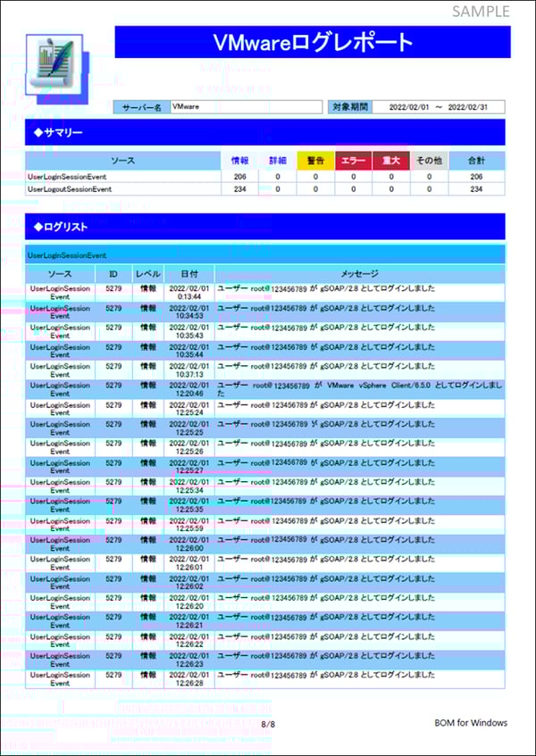The width and height of the screenshot is (536, 756).
Task: Click the BOM for Windows footer text
Action: [x=471, y=722]
